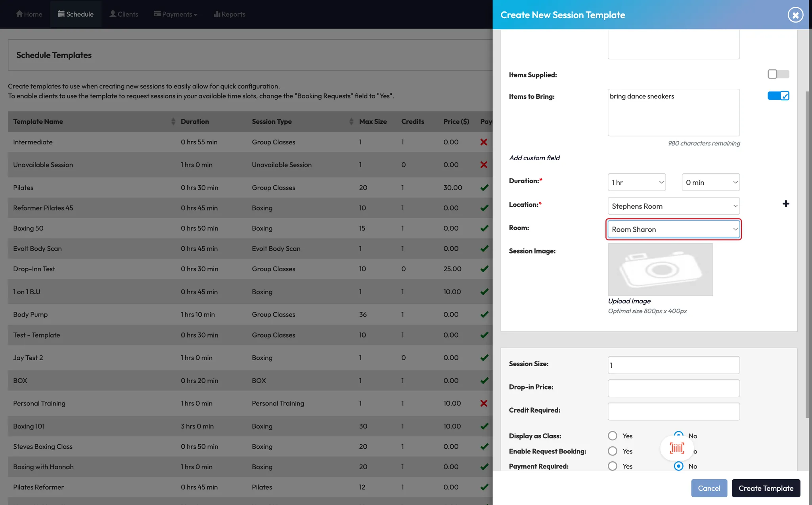
Task: Click the plus icon next to Location
Action: pyautogui.click(x=785, y=204)
